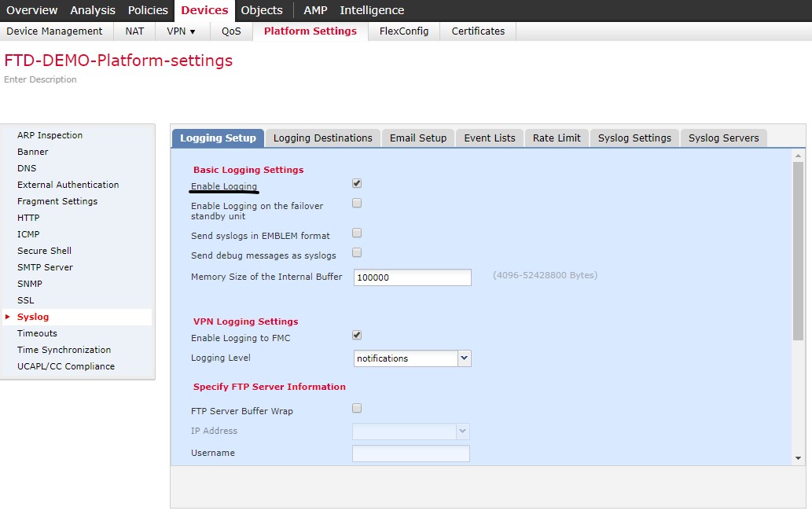This screenshot has width=812, height=518.
Task: Click the Memory Size internal buffer field
Action: (x=411, y=277)
